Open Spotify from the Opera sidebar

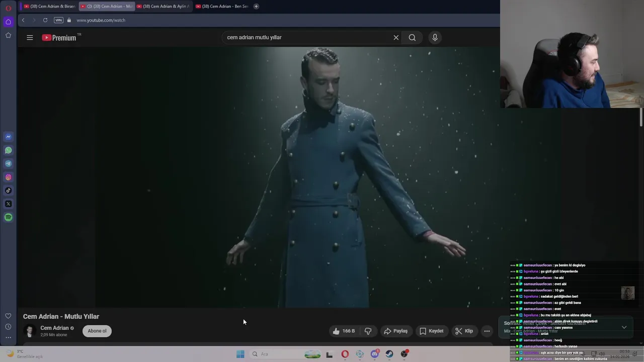8,217
